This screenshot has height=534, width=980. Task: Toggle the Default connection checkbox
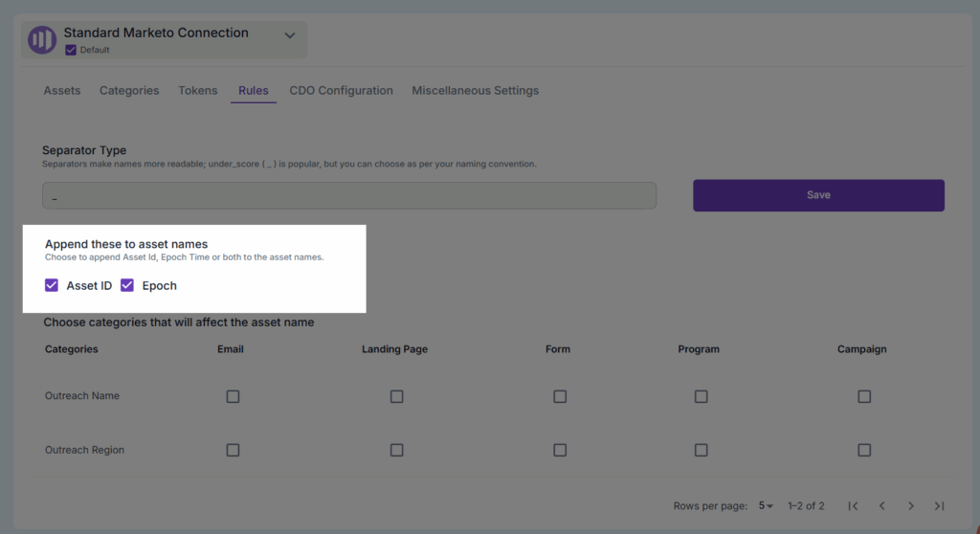point(71,50)
